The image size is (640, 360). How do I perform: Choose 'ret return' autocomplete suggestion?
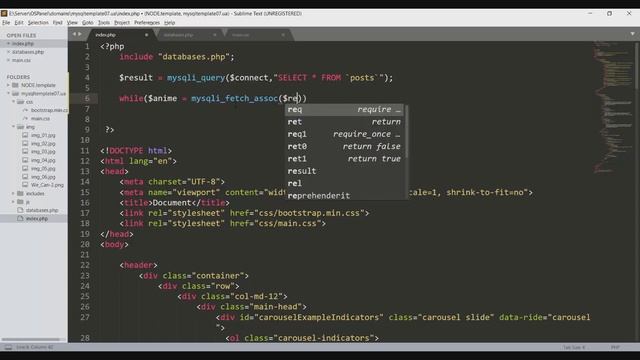point(344,122)
